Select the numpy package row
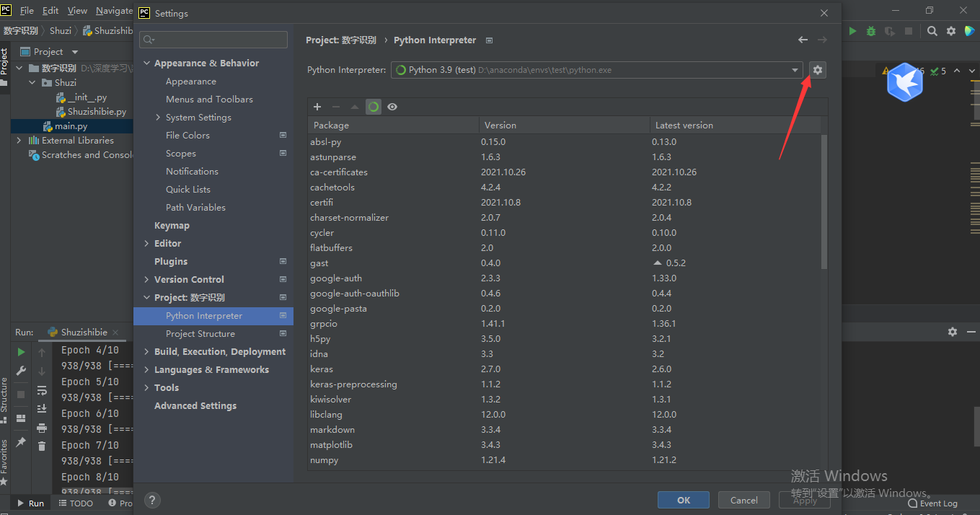The image size is (980, 515). [564, 460]
